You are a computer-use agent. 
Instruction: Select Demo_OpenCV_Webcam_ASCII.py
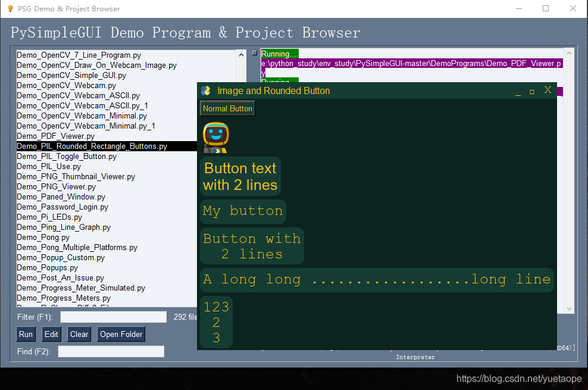(78, 96)
